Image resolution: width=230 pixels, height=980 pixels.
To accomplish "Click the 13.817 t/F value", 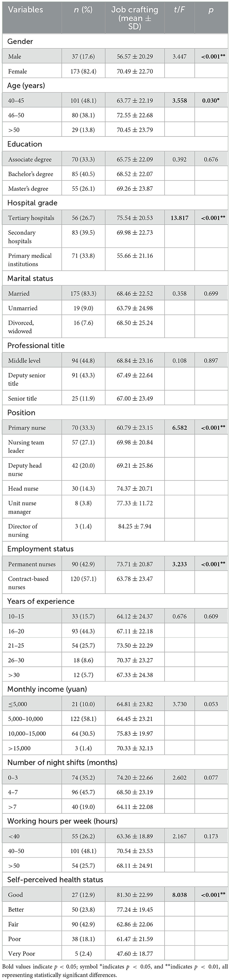I will (180, 218).
